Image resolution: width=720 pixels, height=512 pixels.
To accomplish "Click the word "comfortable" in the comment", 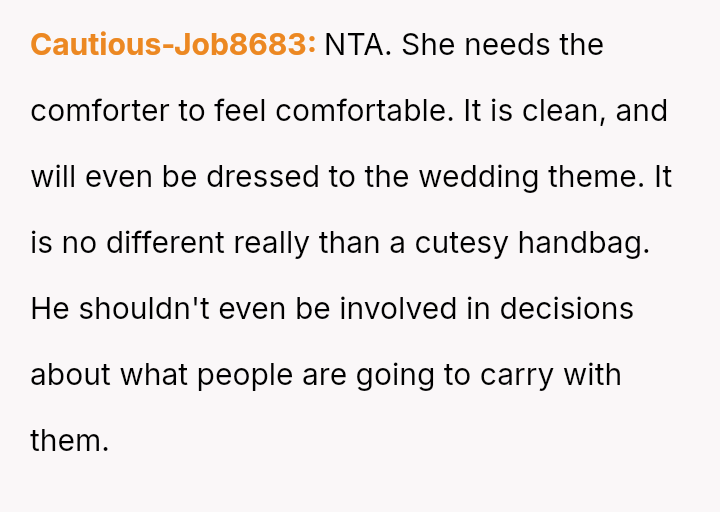I will [360, 111].
